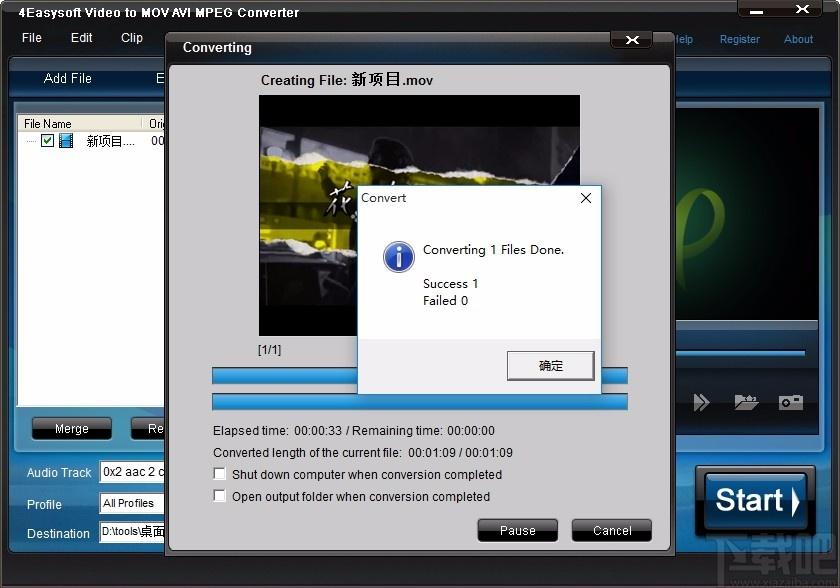Click the 'Creating File: 新项目.mov' label
840x588 pixels.
pyautogui.click(x=347, y=80)
